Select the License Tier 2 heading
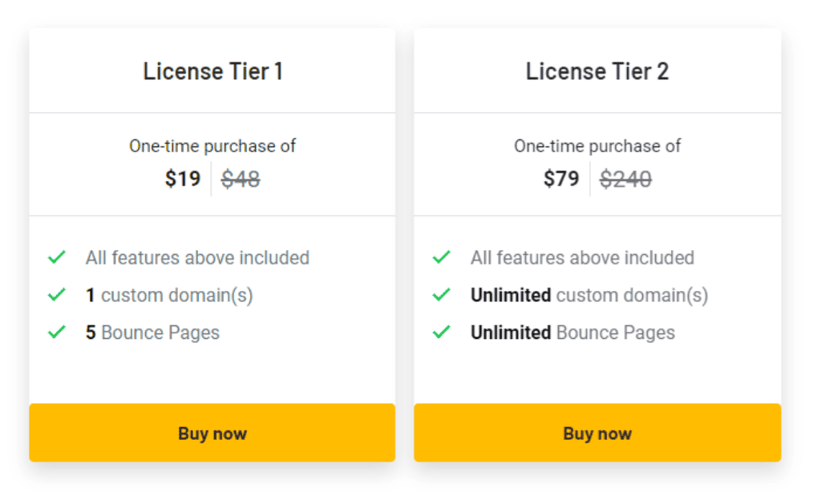Image resolution: width=821 pixels, height=504 pixels. (x=597, y=71)
